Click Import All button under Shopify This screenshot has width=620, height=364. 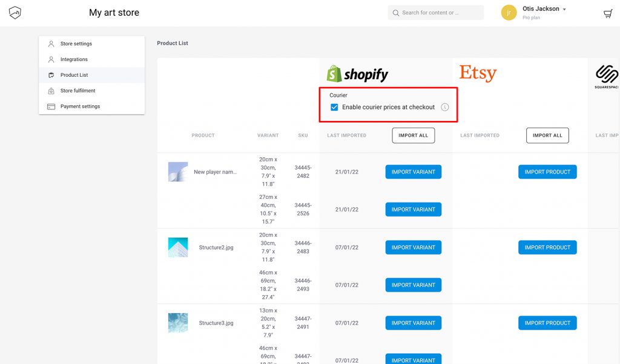(413, 135)
